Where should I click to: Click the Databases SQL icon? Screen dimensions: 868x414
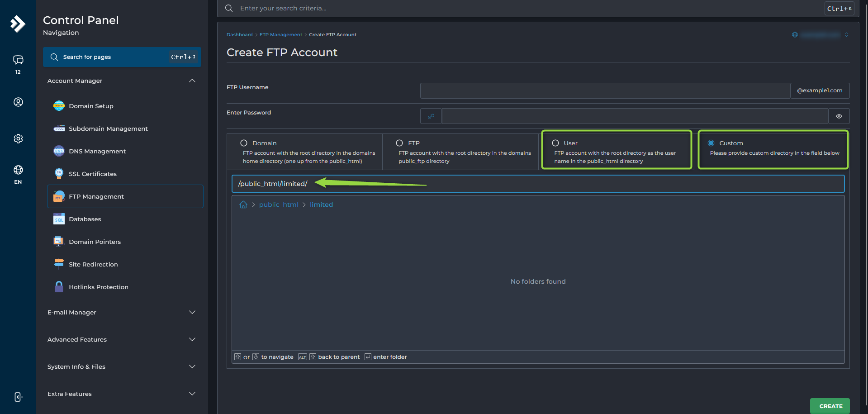tap(59, 219)
